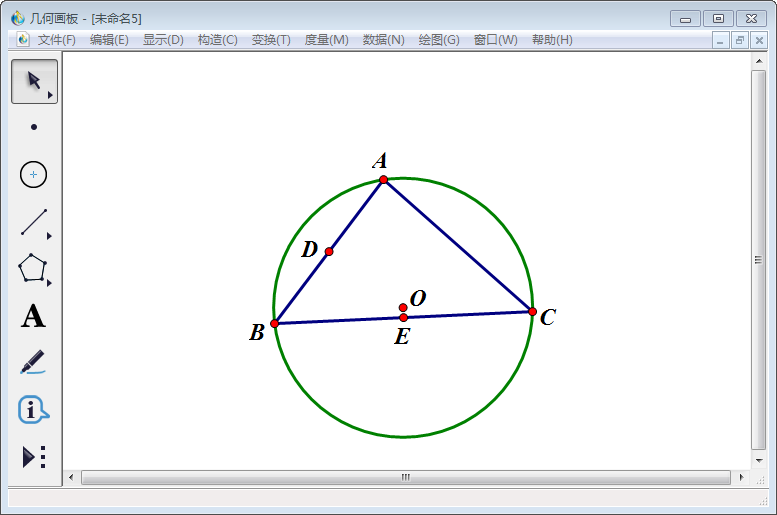The image size is (777, 515).
Task: Select point D on segment AB
Action: coord(329,252)
